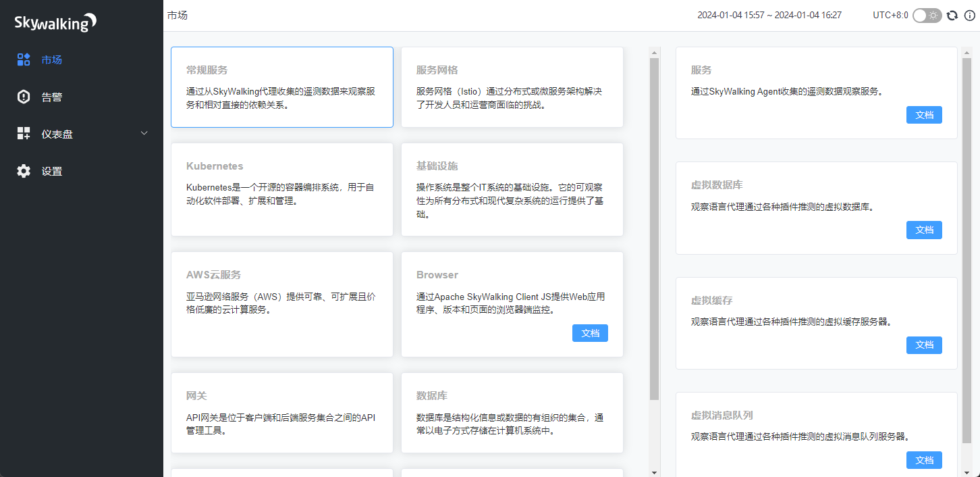Select the 服务网格 card
This screenshot has width=980, height=477.
pyautogui.click(x=512, y=87)
